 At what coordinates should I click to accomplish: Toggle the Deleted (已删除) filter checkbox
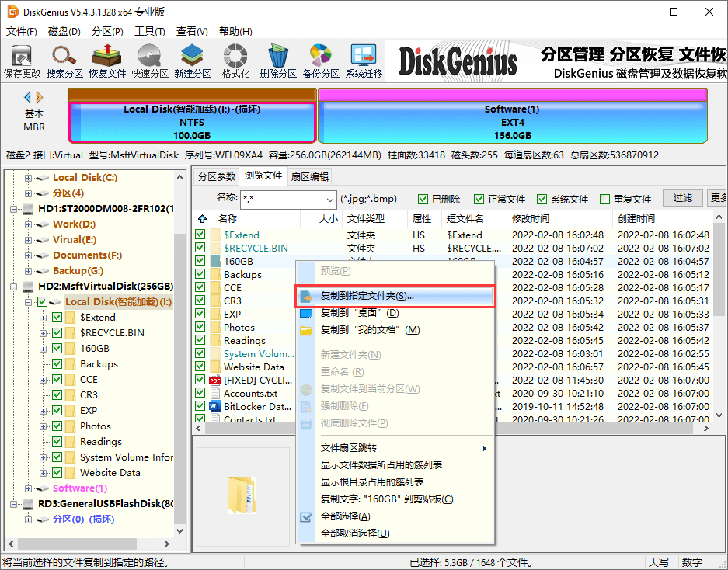[423, 199]
